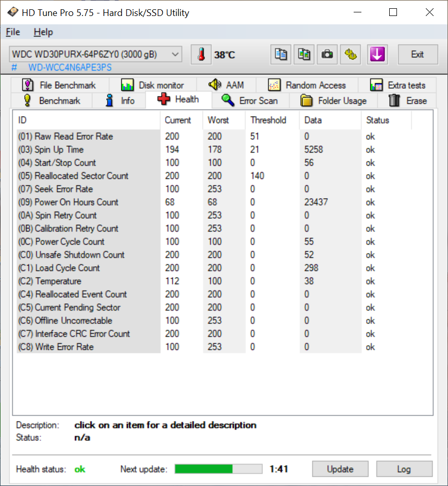Click the purple down-arrow minimize-to-tray icon

pos(377,55)
